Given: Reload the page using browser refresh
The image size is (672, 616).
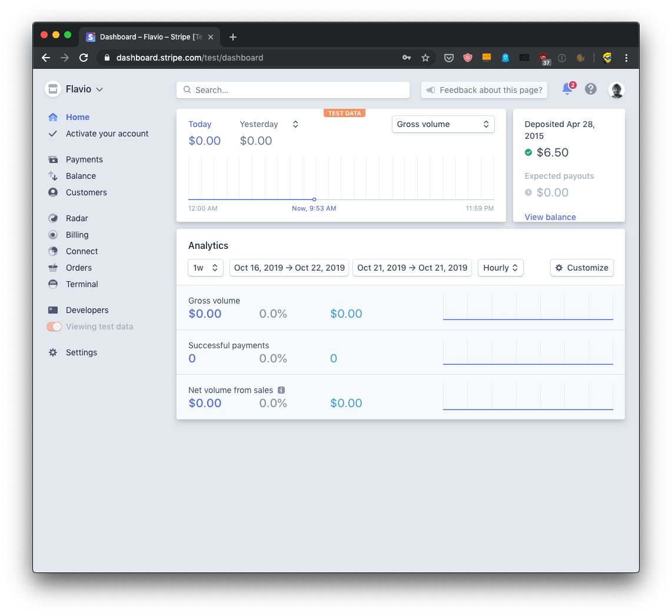Looking at the screenshot, I should (84, 58).
